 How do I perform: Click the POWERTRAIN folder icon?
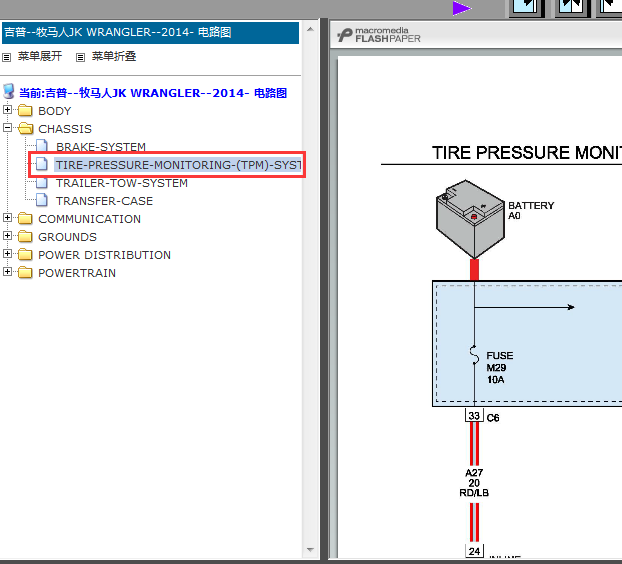25,272
